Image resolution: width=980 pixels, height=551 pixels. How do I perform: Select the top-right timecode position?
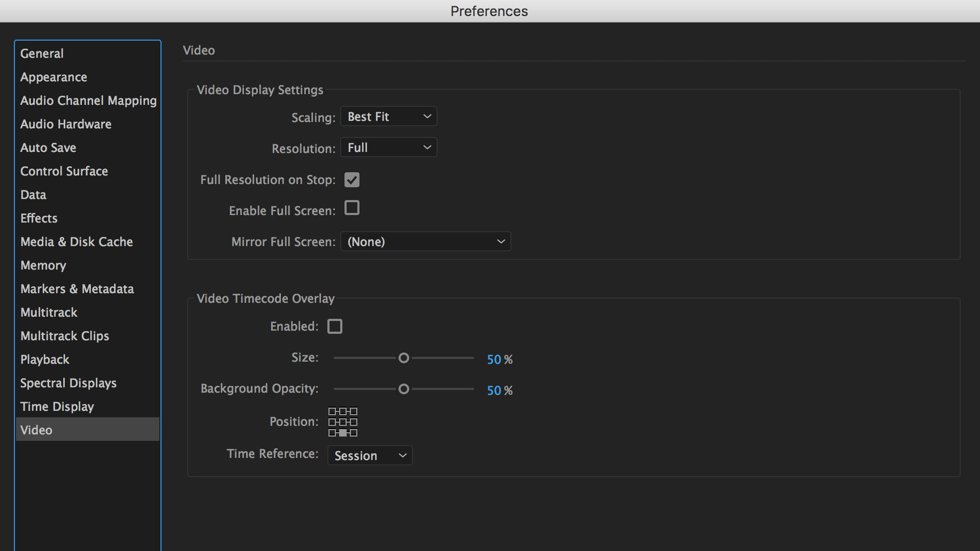(354, 411)
